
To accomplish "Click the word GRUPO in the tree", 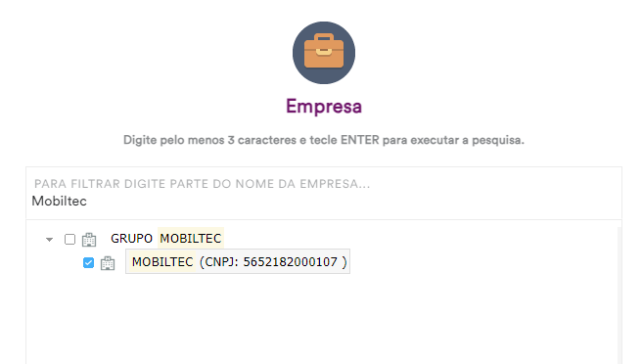I will [x=131, y=239].
